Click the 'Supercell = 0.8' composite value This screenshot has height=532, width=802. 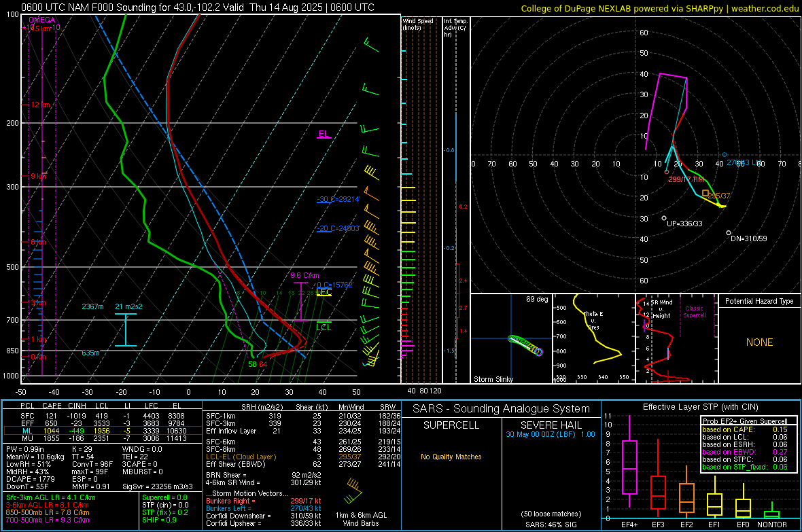coord(164,497)
